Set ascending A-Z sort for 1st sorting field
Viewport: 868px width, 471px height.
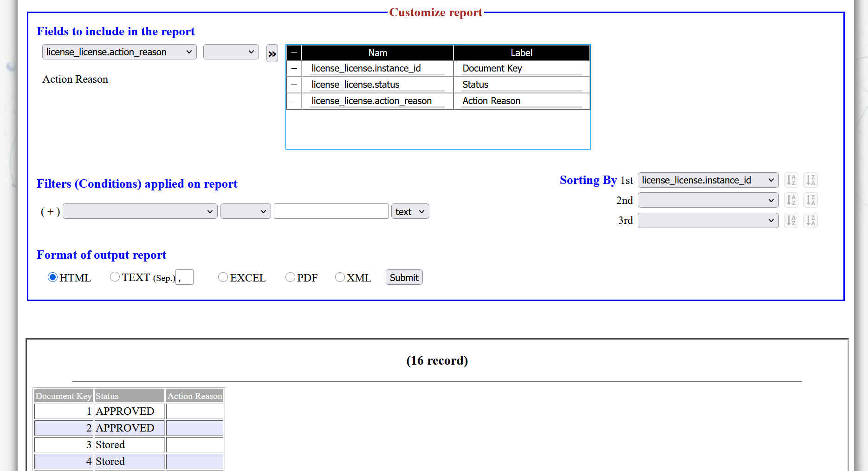(791, 180)
